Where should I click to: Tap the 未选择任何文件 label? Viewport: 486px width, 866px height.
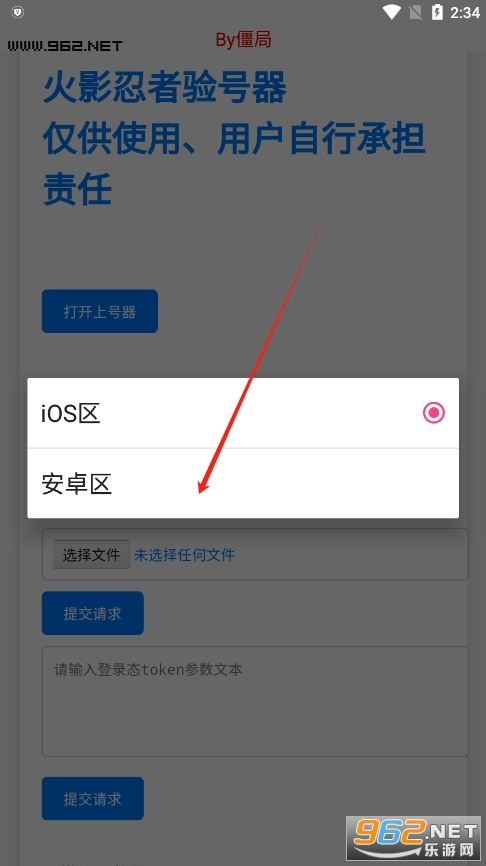pos(184,555)
